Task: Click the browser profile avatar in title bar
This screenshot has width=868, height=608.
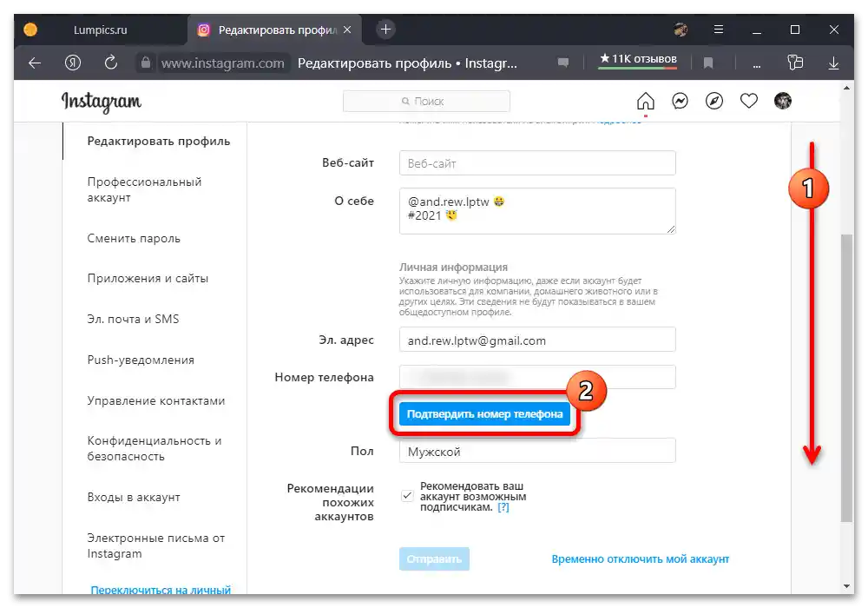Action: (x=681, y=30)
